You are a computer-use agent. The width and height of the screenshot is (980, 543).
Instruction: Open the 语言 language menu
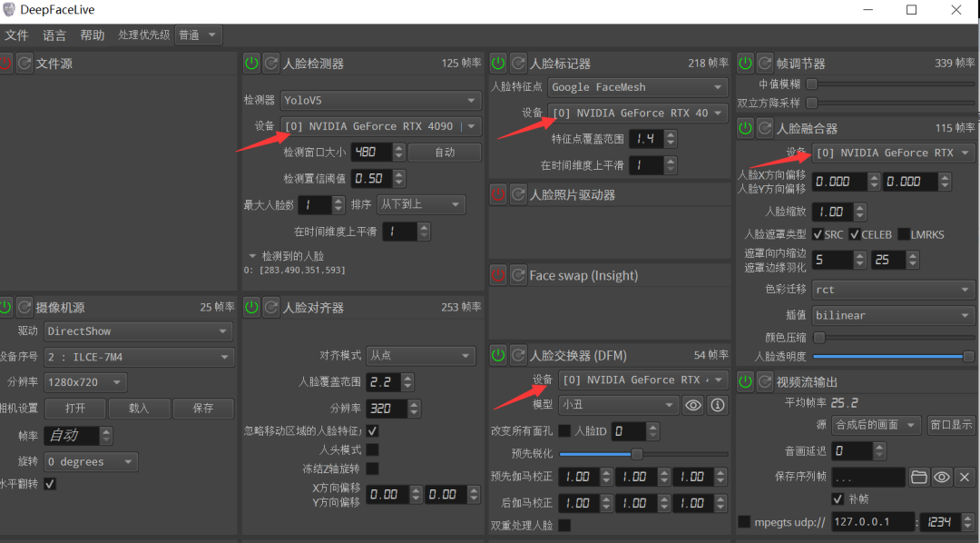coord(54,35)
